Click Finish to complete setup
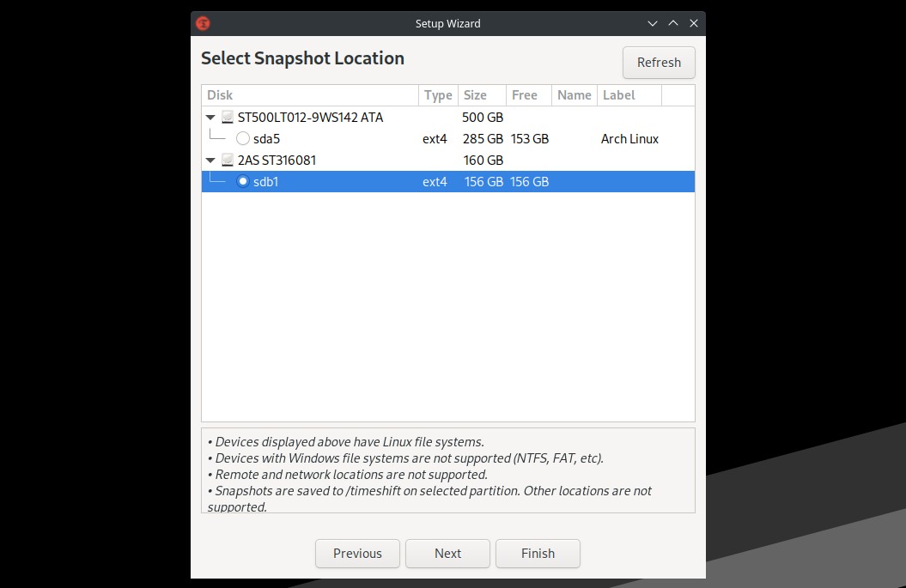Image resolution: width=906 pixels, height=588 pixels. click(538, 554)
